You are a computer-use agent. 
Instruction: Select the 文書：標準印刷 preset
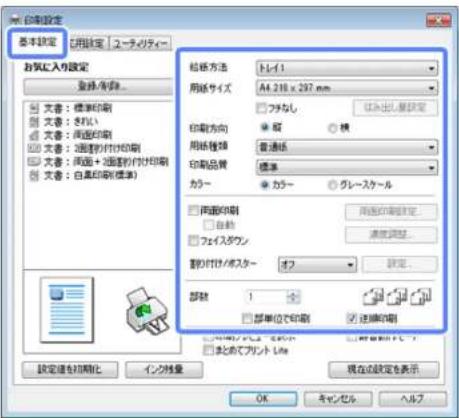(78, 108)
